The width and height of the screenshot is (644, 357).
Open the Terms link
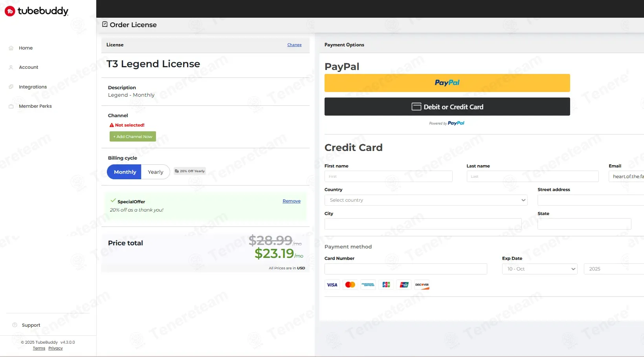[39, 348]
